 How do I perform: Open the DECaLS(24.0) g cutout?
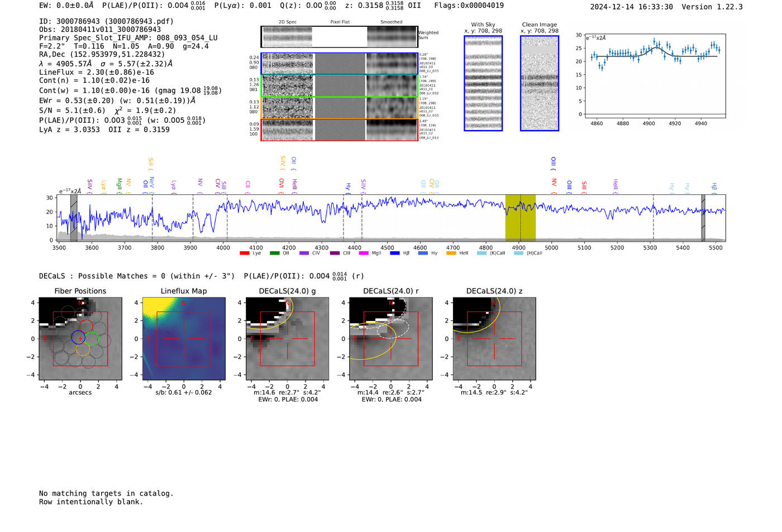(288, 338)
